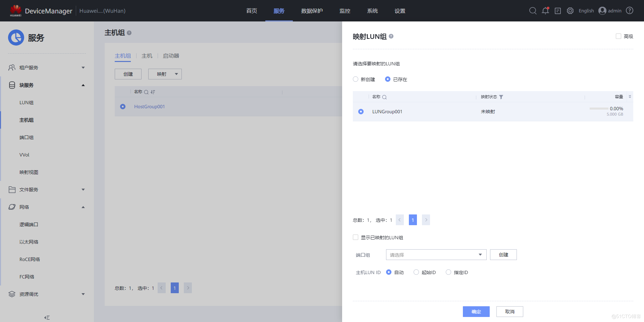
Task: Open the 端口组 dropdown selector
Action: [436, 255]
